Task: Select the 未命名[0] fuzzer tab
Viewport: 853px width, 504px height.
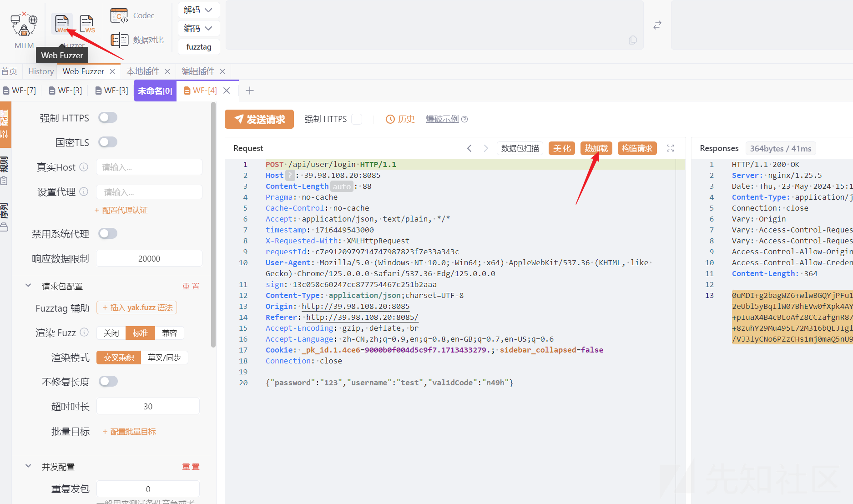Action: click(155, 91)
